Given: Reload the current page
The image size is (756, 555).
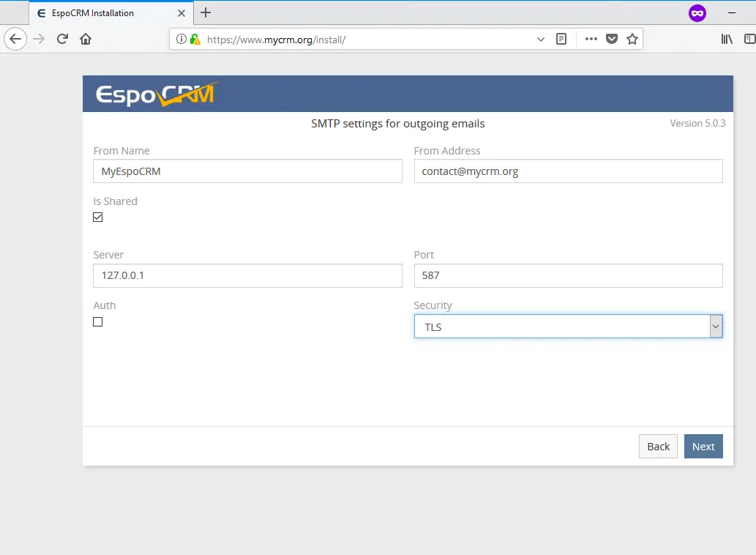Looking at the screenshot, I should point(62,39).
